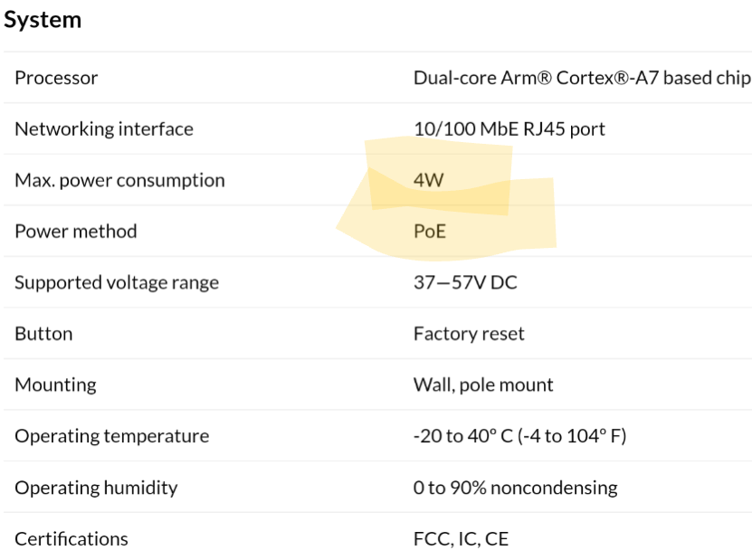Select the Dual-core Arm Cortex-A7 value text

581,78
